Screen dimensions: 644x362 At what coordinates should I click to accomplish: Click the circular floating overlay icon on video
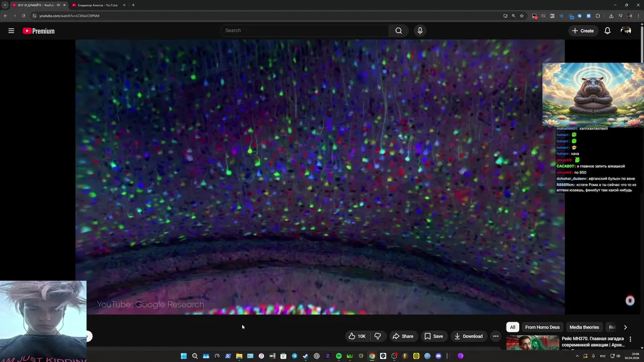(630, 301)
